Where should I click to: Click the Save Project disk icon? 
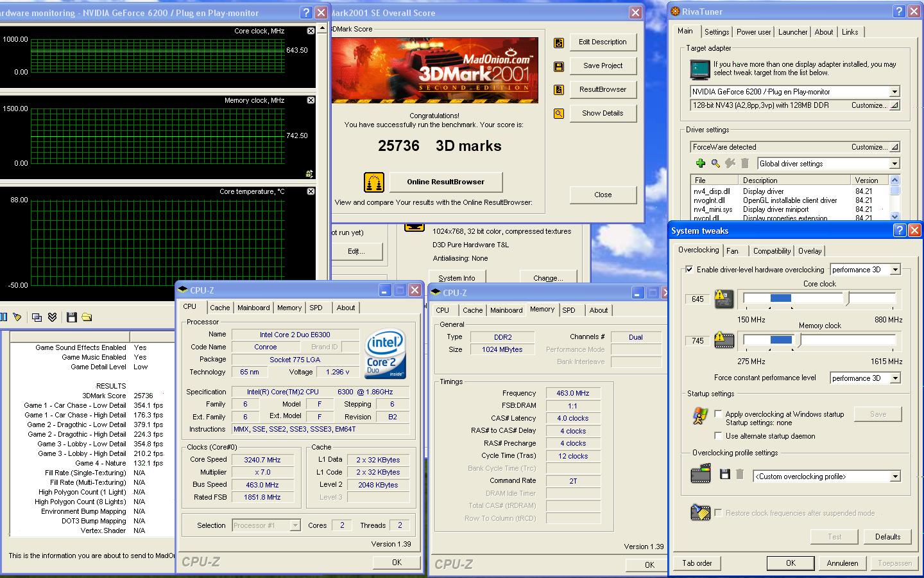559,66
